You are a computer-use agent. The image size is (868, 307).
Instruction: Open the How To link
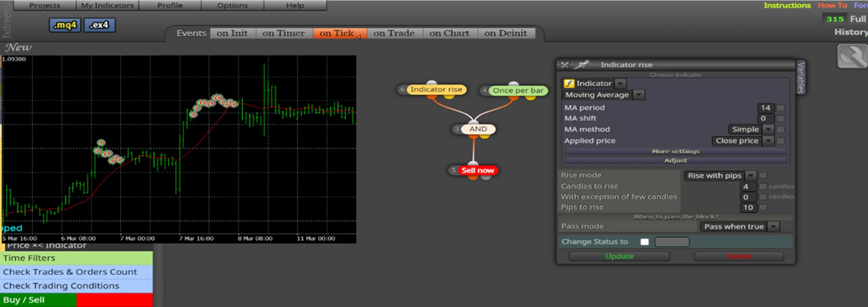[833, 5]
